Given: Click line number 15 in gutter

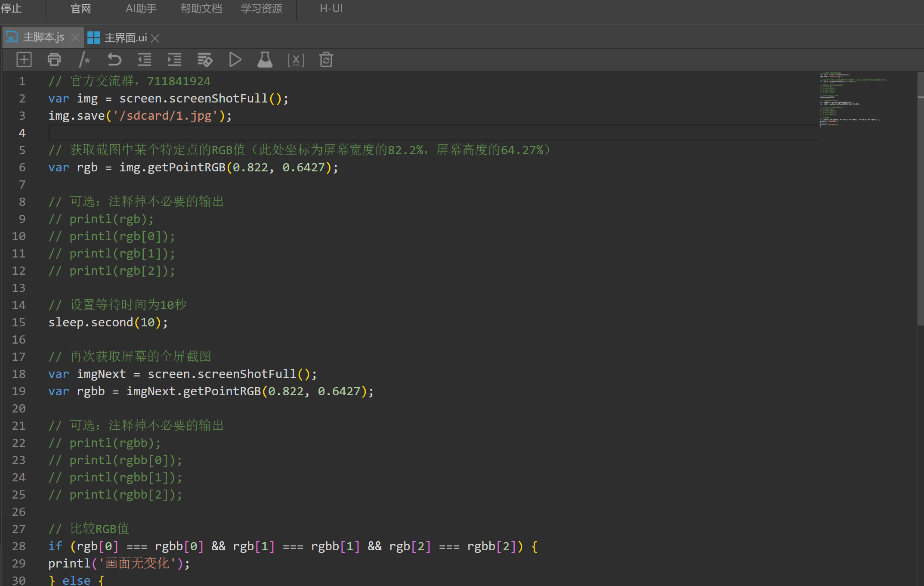Looking at the screenshot, I should pos(19,322).
